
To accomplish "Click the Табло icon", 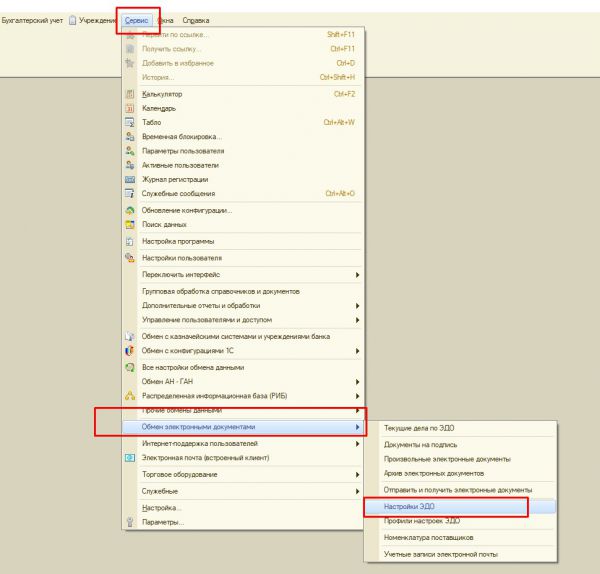I will pyautogui.click(x=130, y=122).
